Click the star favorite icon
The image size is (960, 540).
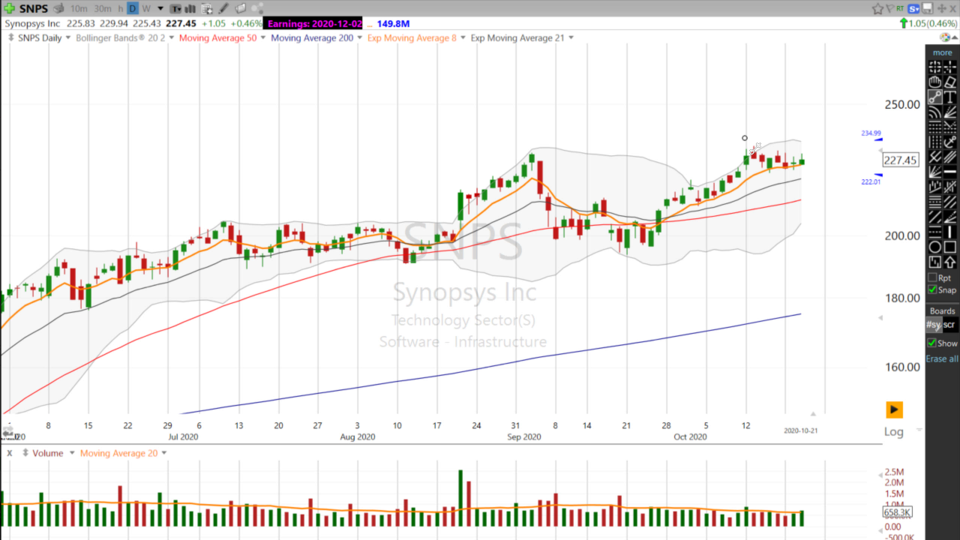(x=877, y=9)
